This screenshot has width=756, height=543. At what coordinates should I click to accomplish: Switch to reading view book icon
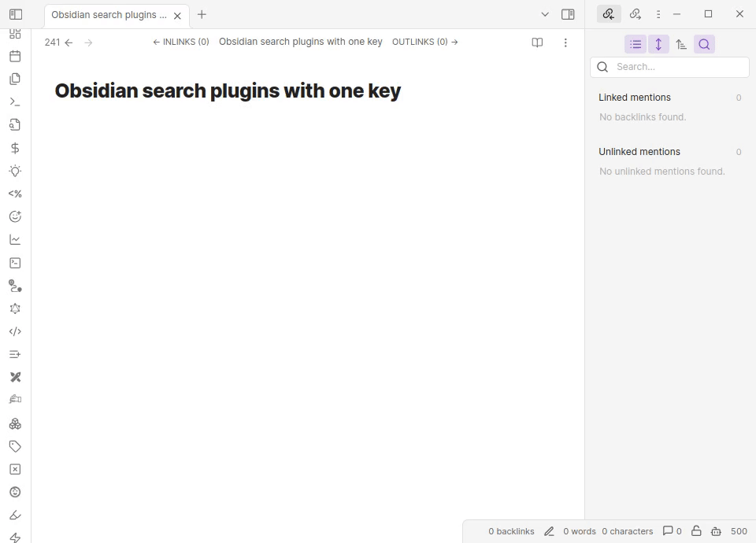(x=537, y=42)
